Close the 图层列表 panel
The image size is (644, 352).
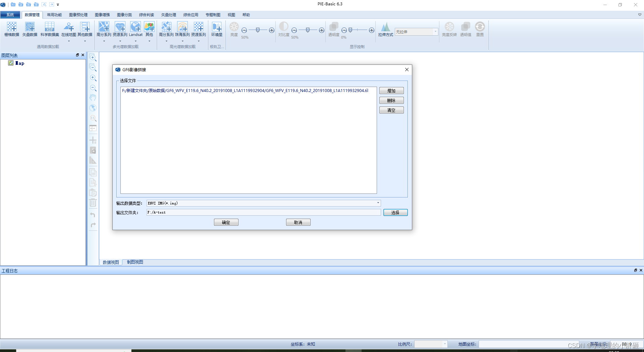click(x=83, y=55)
